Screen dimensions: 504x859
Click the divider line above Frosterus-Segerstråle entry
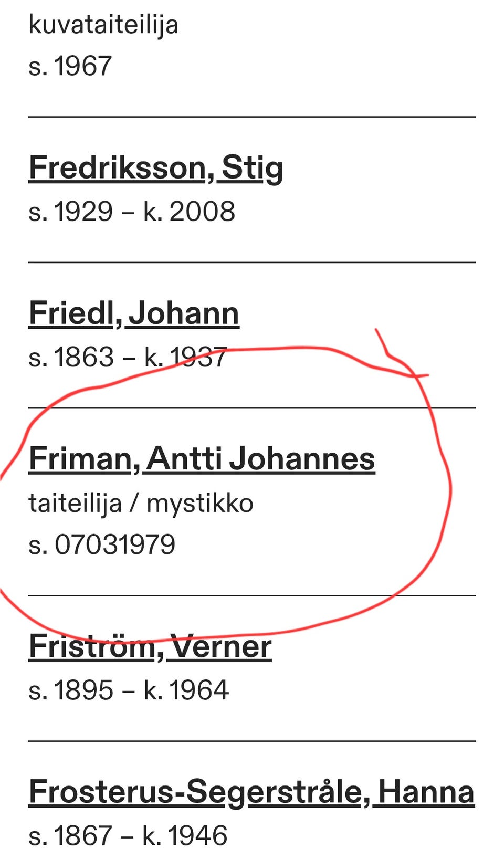point(252,741)
